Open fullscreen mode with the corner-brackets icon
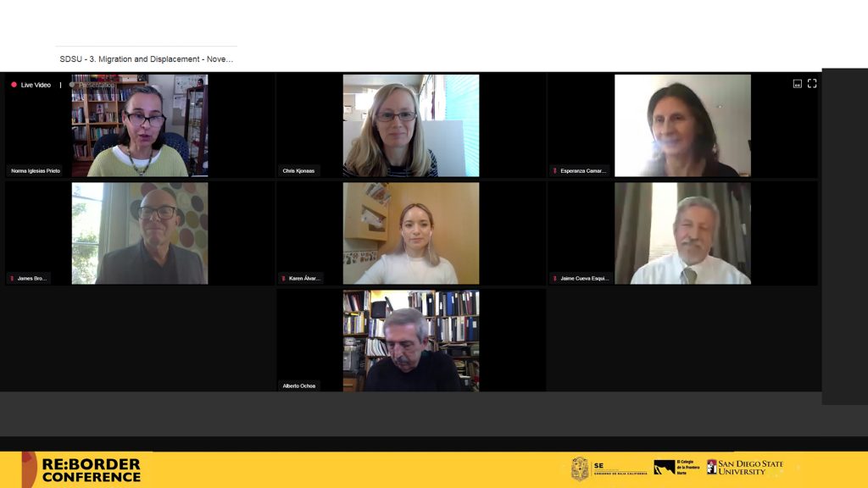 pos(811,84)
